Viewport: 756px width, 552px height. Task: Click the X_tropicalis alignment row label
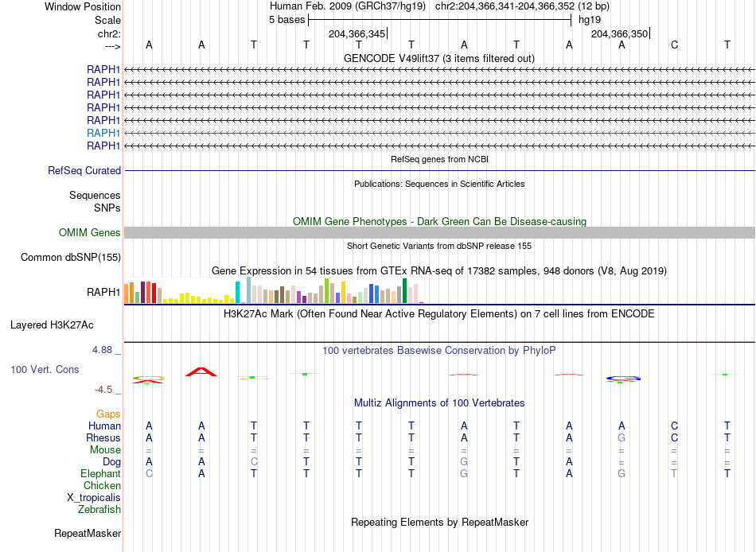point(94,498)
